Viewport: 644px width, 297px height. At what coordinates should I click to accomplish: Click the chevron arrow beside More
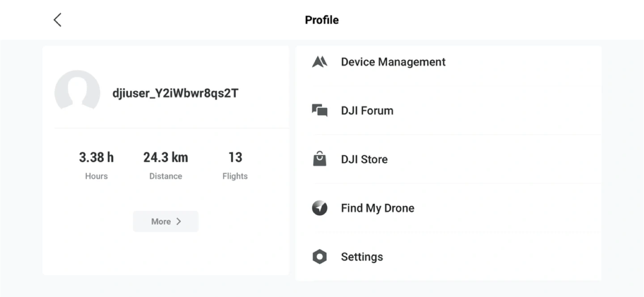[x=178, y=222]
